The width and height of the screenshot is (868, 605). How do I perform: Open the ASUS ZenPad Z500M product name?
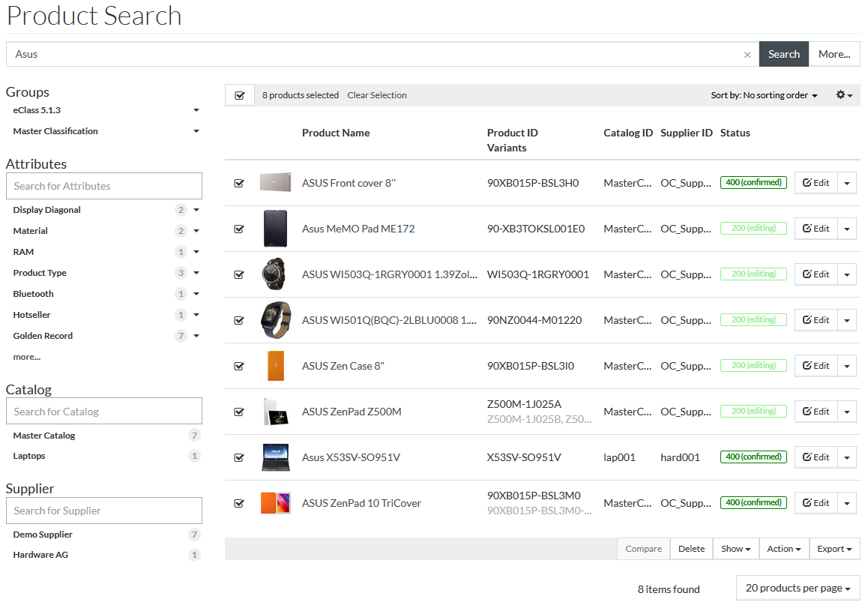352,412
